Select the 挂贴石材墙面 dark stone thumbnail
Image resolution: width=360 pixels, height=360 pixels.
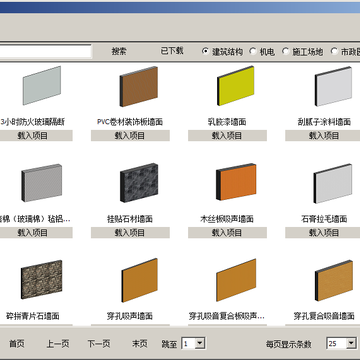point(139,183)
